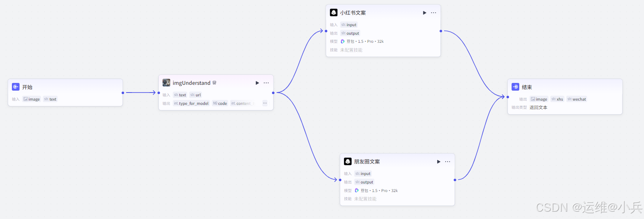Click str.input tag in 小红书文案 node

[349, 25]
